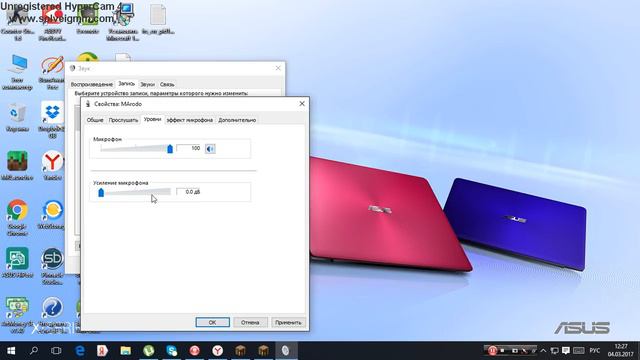Open the network tray icon
The height and width of the screenshot is (360, 640).
[554, 351]
